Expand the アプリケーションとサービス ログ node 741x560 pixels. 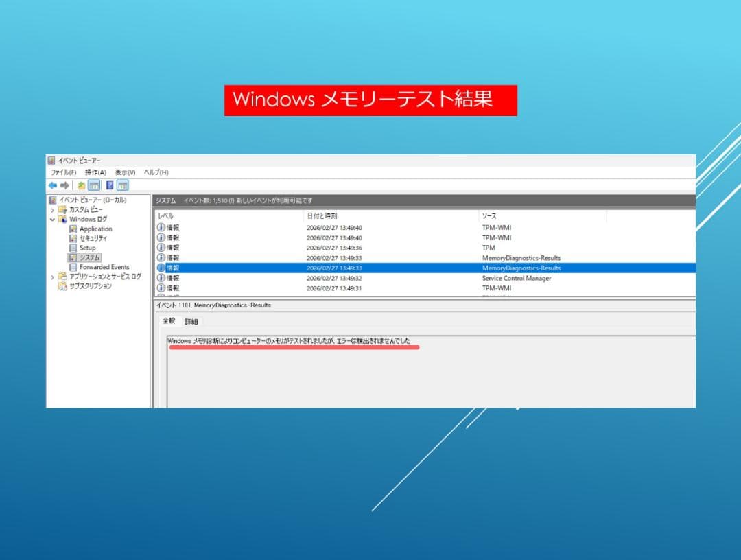(x=52, y=277)
